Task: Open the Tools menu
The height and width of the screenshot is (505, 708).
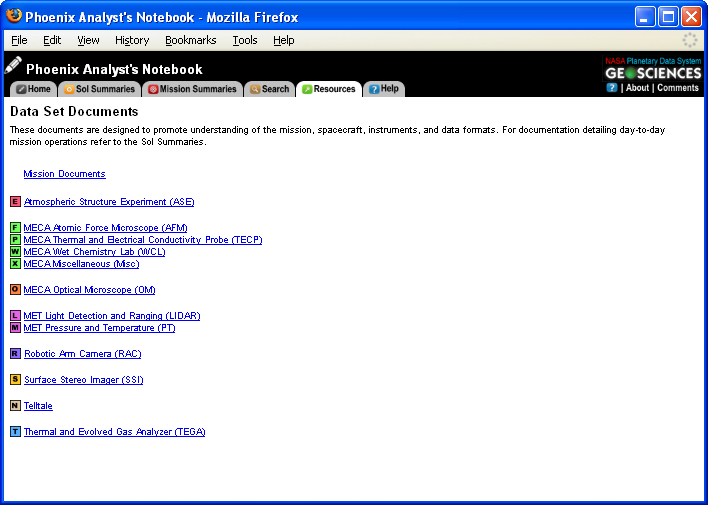Action: 245,40
